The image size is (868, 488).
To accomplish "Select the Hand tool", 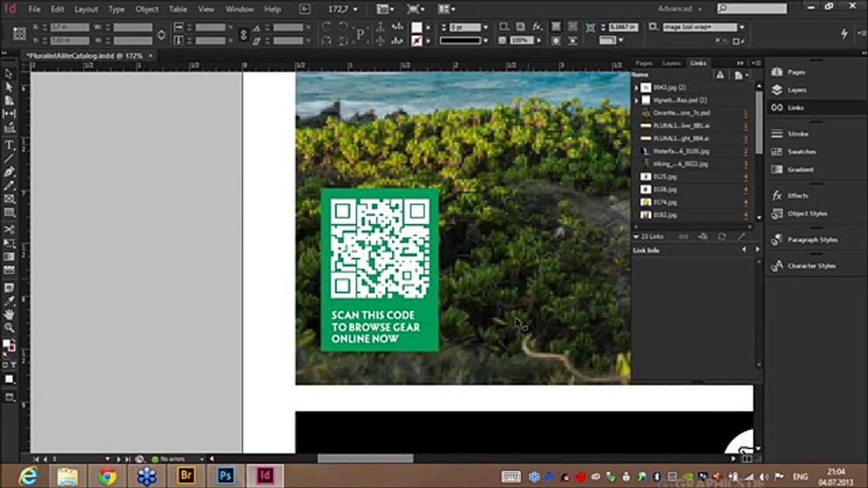I will click(x=9, y=314).
